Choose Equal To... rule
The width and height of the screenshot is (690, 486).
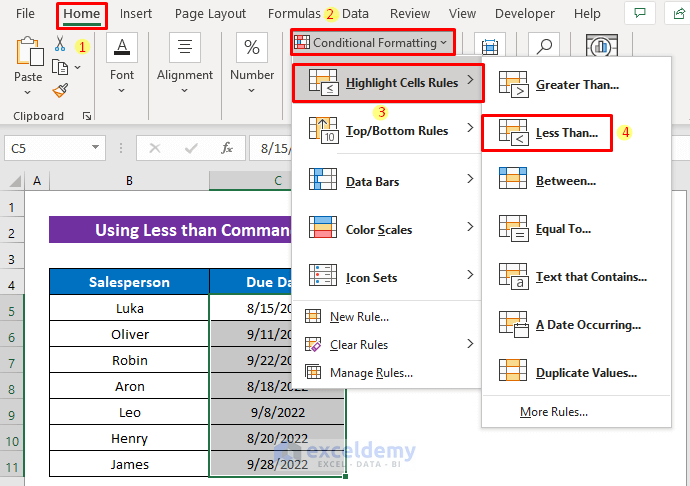pos(576,229)
